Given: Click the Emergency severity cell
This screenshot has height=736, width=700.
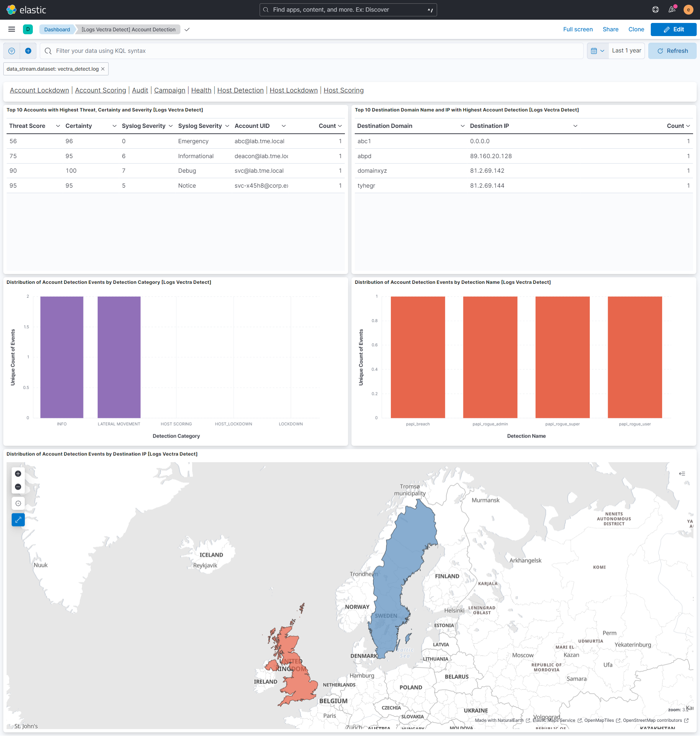Looking at the screenshot, I should tap(193, 141).
